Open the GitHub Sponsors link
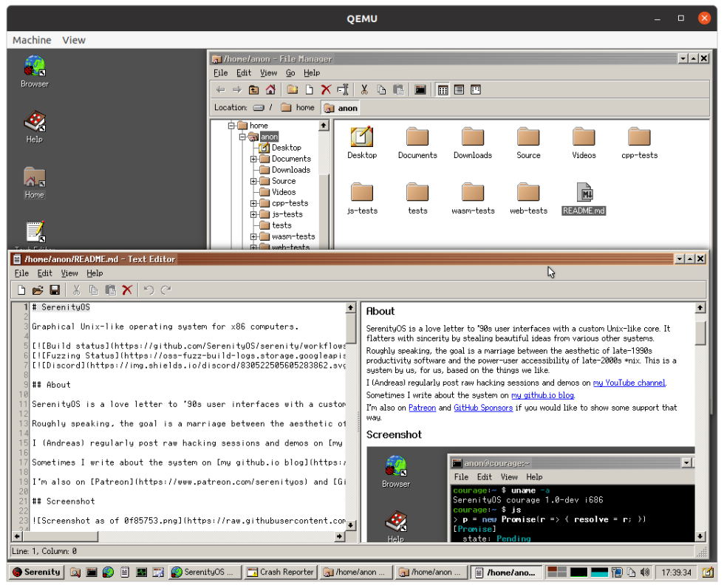 click(482, 407)
